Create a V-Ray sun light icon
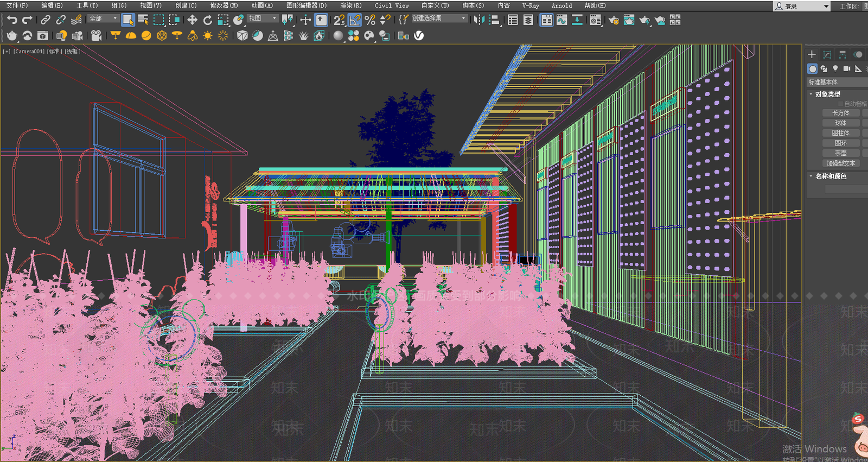Image resolution: width=868 pixels, height=462 pixels. click(x=207, y=36)
